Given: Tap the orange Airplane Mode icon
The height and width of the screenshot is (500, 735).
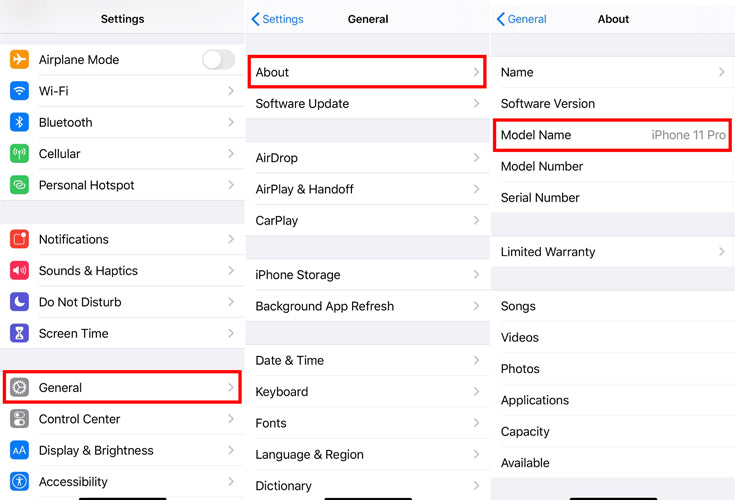Looking at the screenshot, I should pos(20,60).
